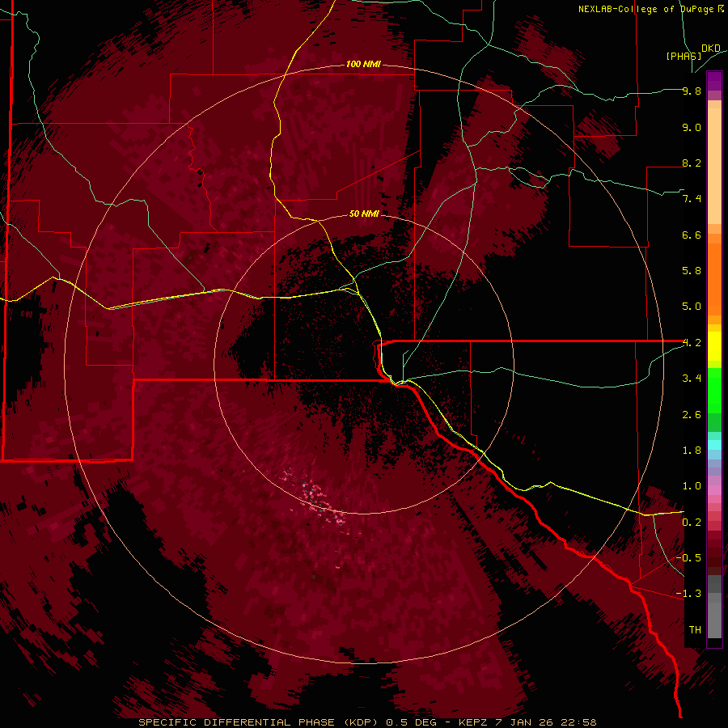Click the cyan color bar segment

714,444
